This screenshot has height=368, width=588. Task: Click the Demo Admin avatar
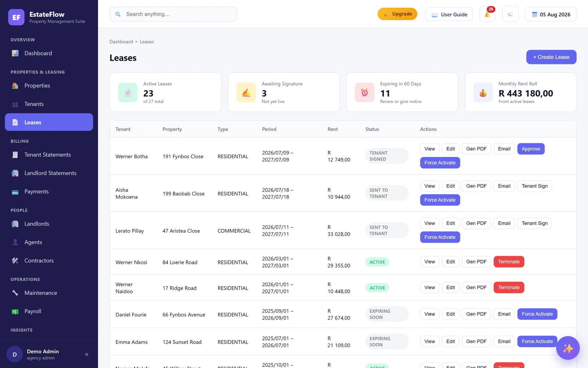15,354
